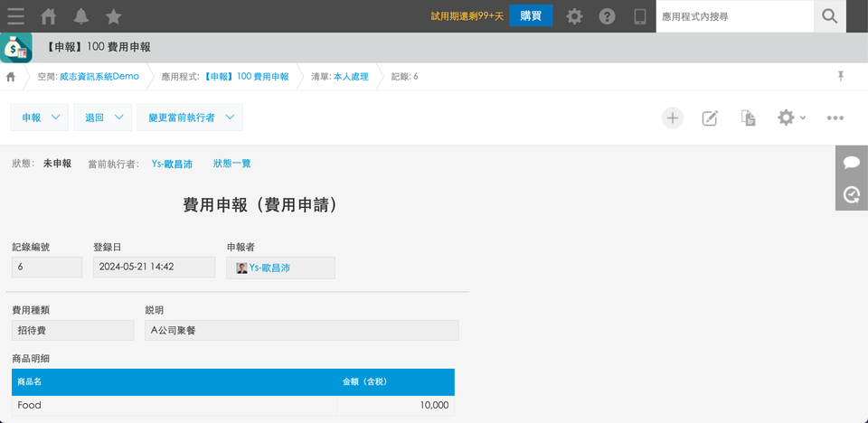This screenshot has width=868, height=423.
Task: Open top bar settings gear
Action: tap(575, 16)
